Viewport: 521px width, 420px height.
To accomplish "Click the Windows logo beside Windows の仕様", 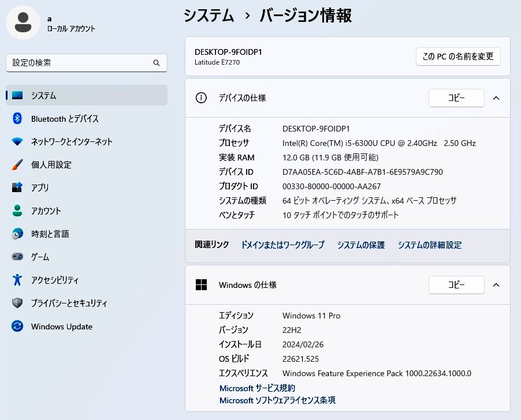I will tap(201, 284).
